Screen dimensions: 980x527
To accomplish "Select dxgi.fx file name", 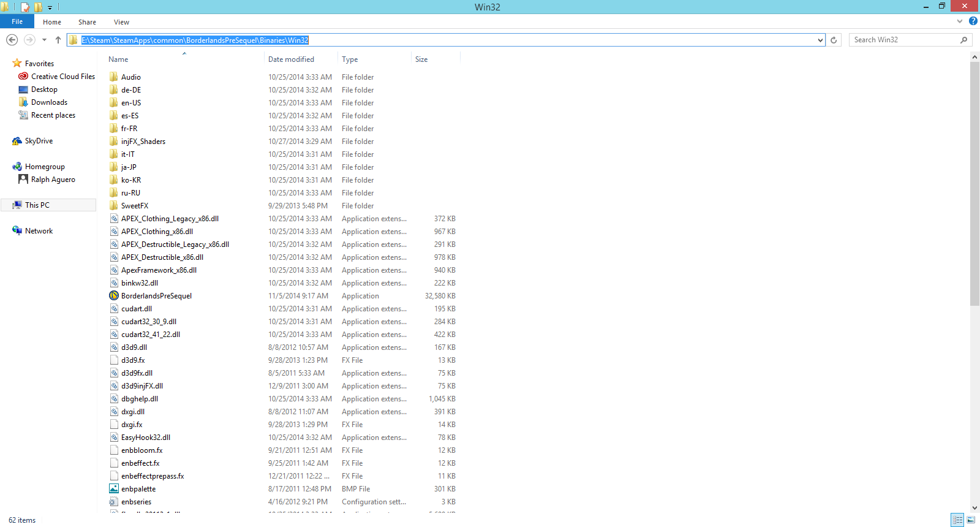I will 132,425.
